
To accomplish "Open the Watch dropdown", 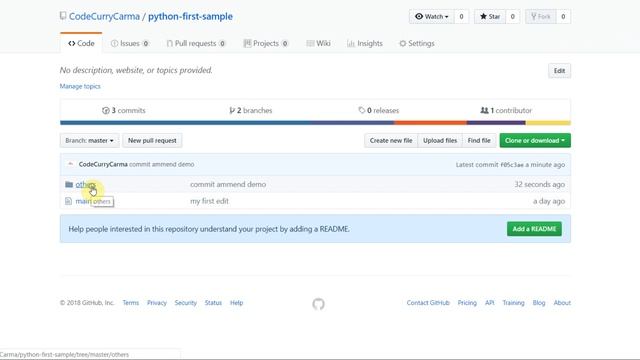I will [x=431, y=17].
